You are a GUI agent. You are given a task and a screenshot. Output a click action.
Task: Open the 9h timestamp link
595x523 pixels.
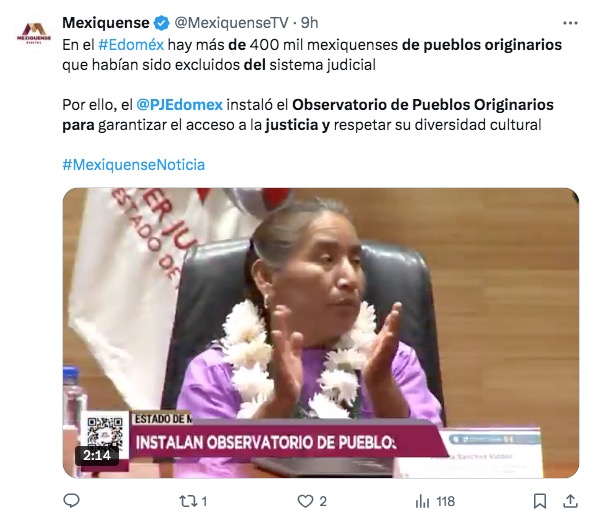pyautogui.click(x=310, y=23)
